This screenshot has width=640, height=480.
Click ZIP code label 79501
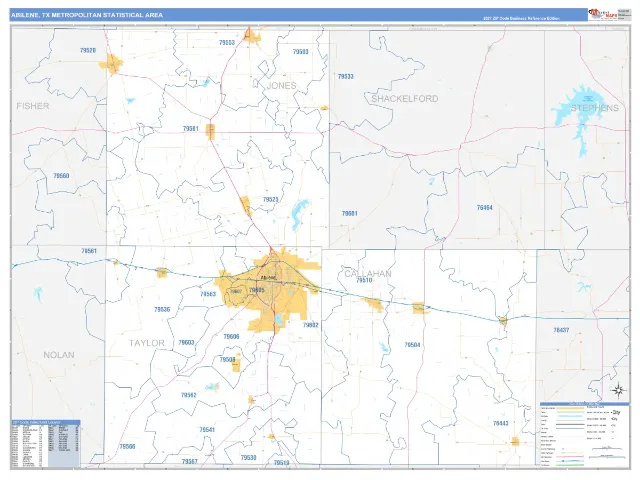point(191,129)
